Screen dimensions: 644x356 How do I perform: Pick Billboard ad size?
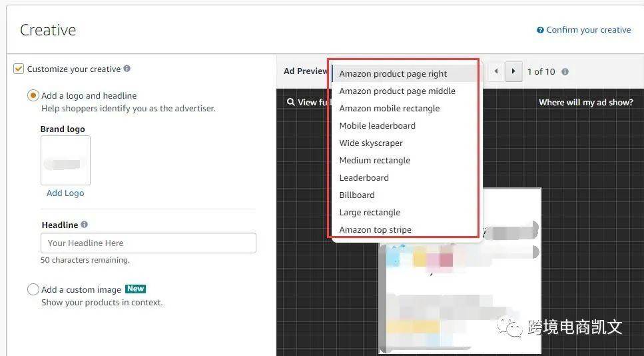pos(357,195)
